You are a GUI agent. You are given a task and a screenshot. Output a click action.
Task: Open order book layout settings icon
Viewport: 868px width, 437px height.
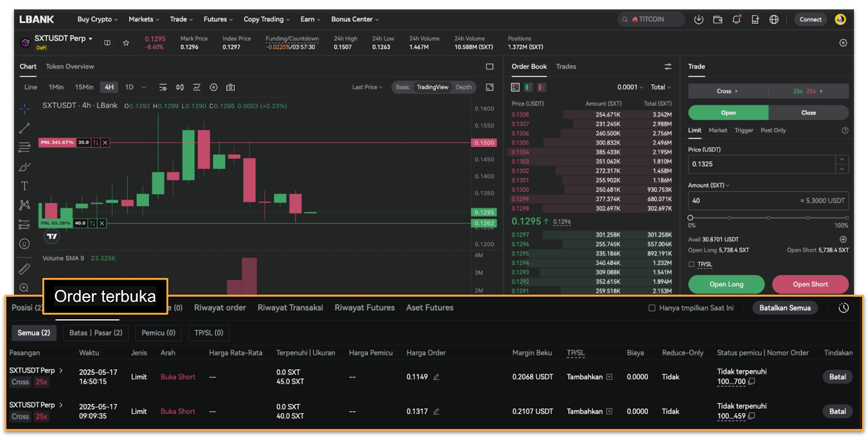[668, 67]
